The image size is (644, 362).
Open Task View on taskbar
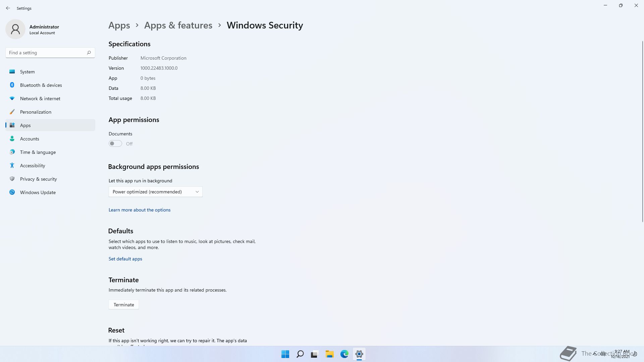[315, 354]
